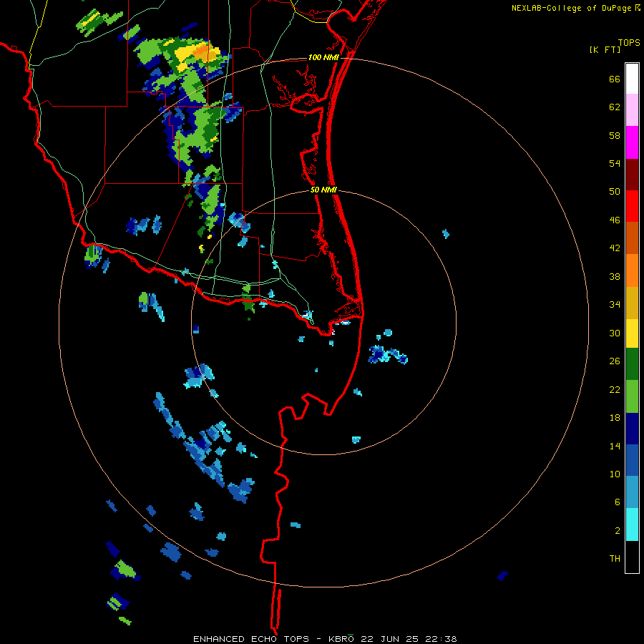644x644 pixels.
Task: Click the dark red legend color band
Action: pyautogui.click(x=632, y=175)
